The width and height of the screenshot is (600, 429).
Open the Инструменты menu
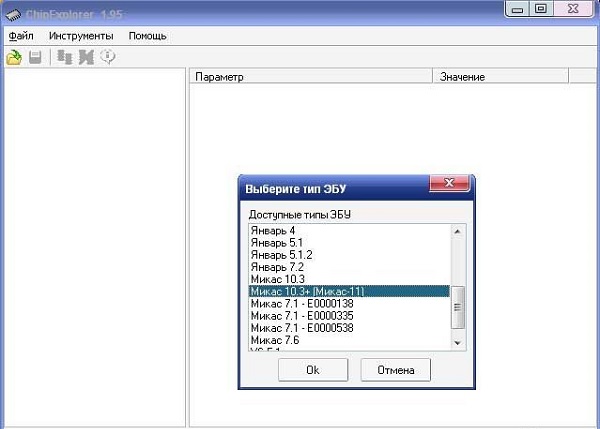(x=81, y=36)
